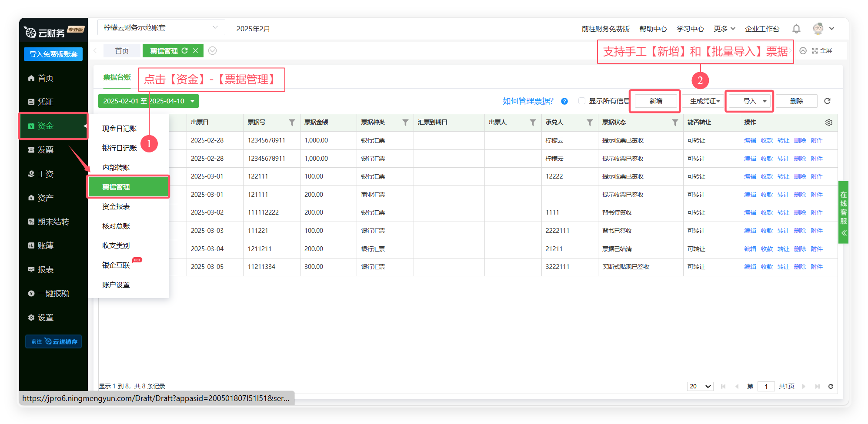The width and height of the screenshot is (868, 424).
Task: Reload the 票据管理 tab using its refresh icon
Action: (x=185, y=51)
